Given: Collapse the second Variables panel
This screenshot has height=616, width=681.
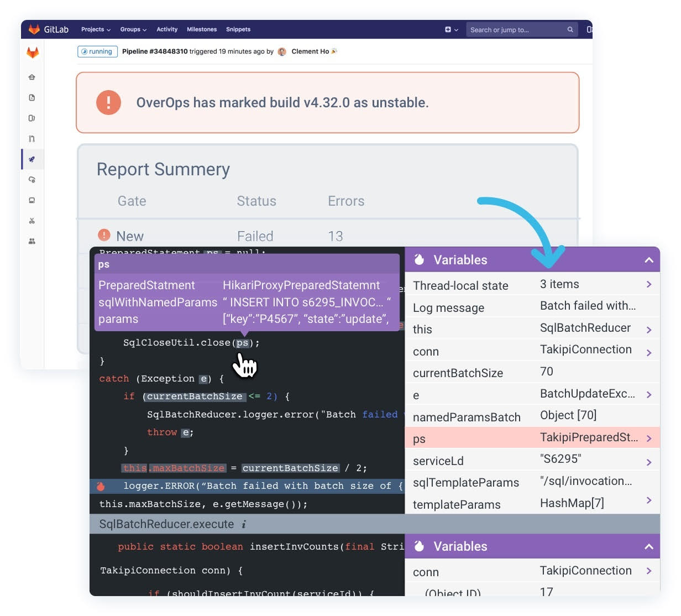Looking at the screenshot, I should [x=649, y=546].
